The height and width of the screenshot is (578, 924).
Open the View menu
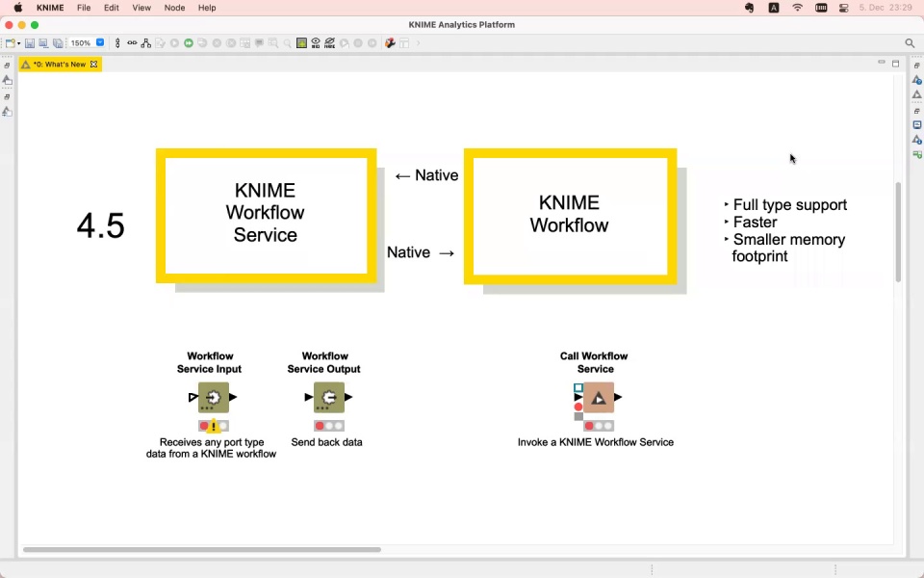pyautogui.click(x=141, y=8)
